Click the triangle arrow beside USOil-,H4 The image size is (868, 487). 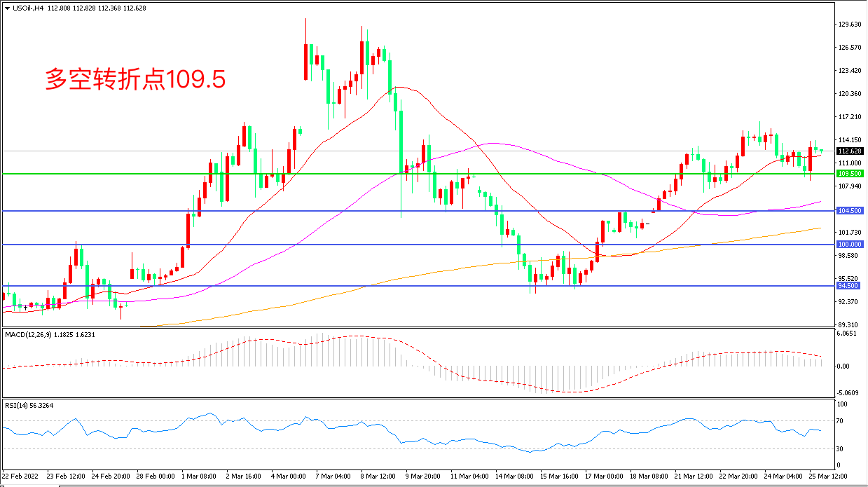7,8
